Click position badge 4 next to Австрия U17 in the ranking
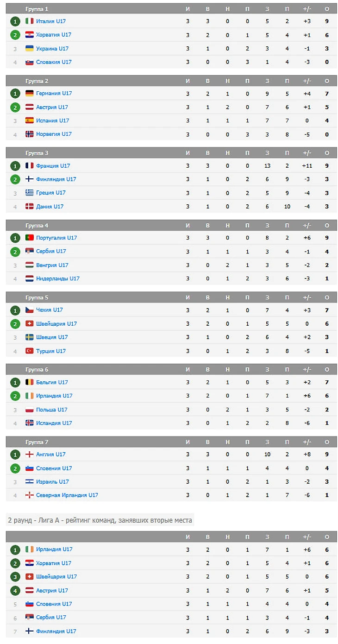The height and width of the screenshot is (644, 338). pyautogui.click(x=15, y=590)
